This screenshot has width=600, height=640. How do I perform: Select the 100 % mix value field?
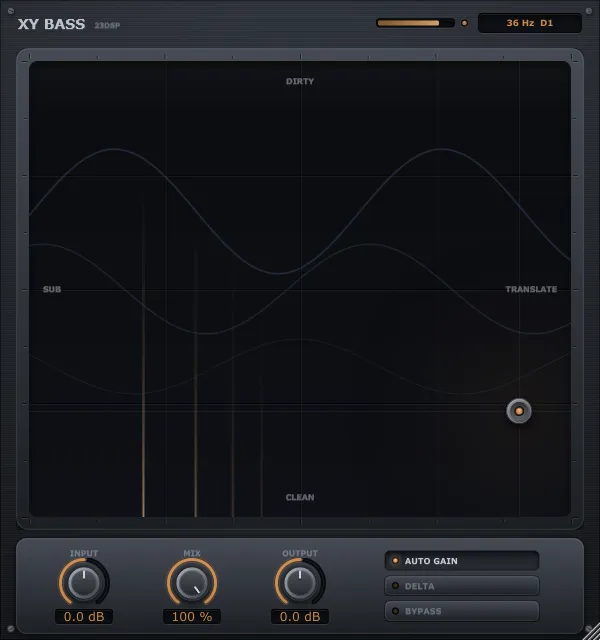192,616
